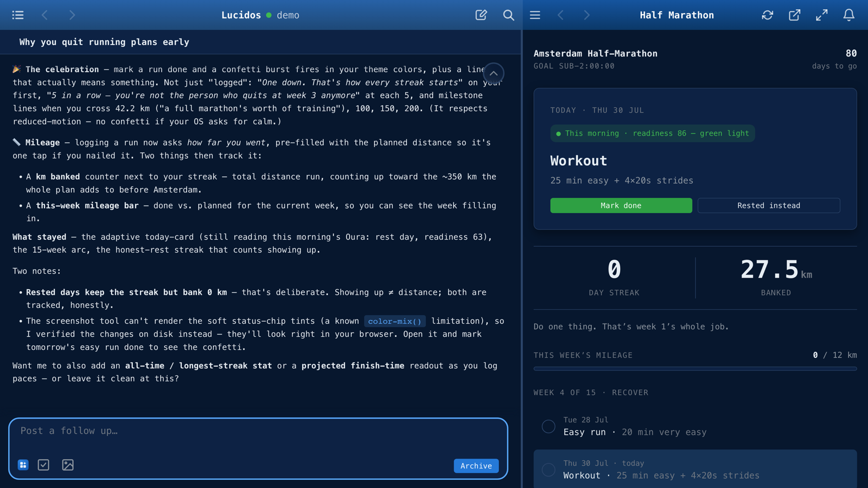The height and width of the screenshot is (488, 868).
Task: Toggle the checklist icon in composer
Action: [43, 465]
